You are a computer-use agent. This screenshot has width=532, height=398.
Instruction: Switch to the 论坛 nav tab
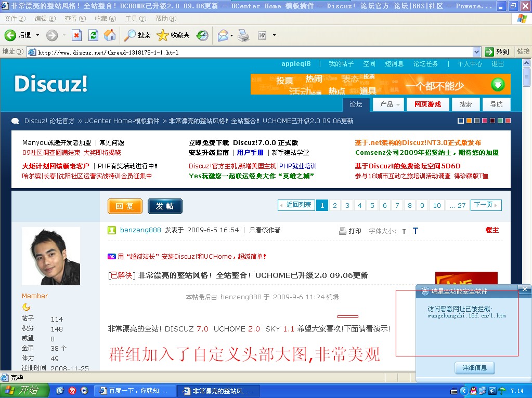(x=356, y=104)
